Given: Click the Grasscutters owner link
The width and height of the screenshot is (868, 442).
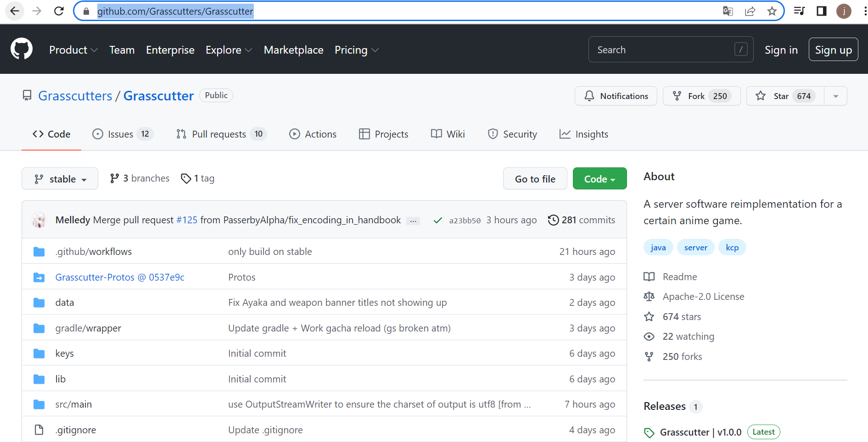Looking at the screenshot, I should (75, 96).
